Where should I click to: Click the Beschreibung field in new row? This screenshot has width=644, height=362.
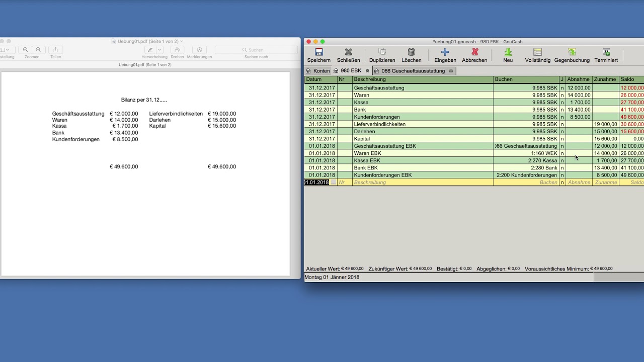(423, 183)
